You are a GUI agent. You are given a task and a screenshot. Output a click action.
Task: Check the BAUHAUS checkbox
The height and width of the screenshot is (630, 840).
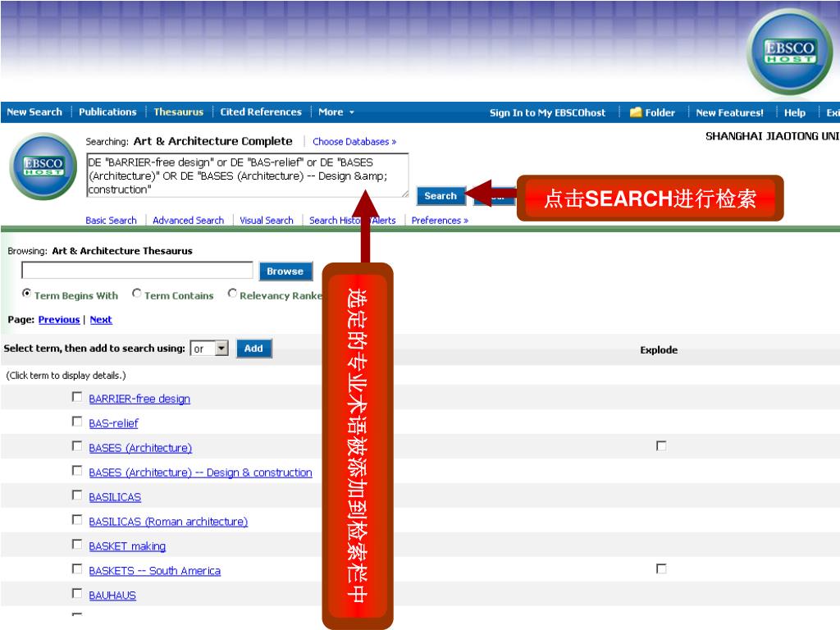77,594
